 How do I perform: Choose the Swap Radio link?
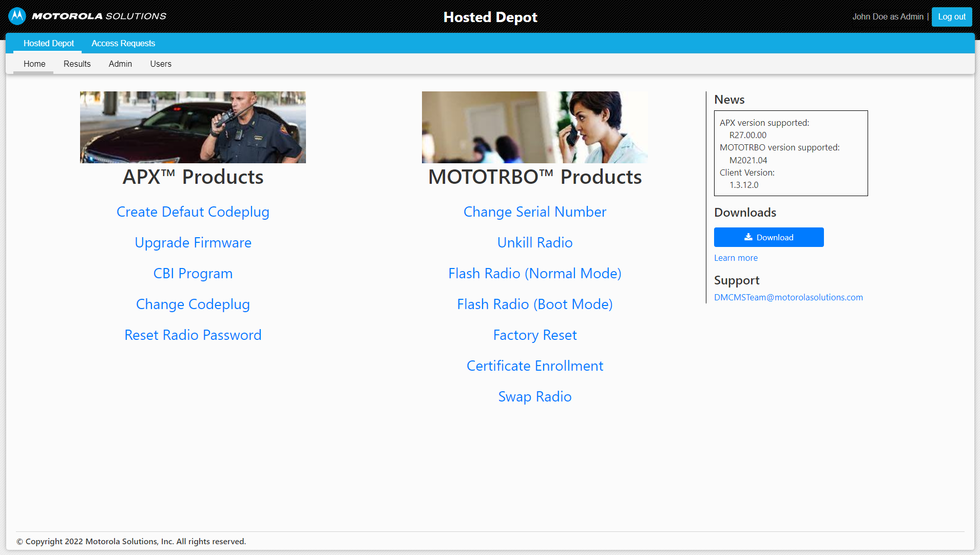tap(535, 396)
